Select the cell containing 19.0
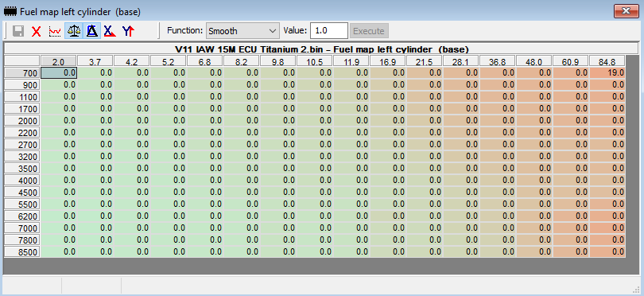The width and height of the screenshot is (644, 296). click(x=607, y=72)
